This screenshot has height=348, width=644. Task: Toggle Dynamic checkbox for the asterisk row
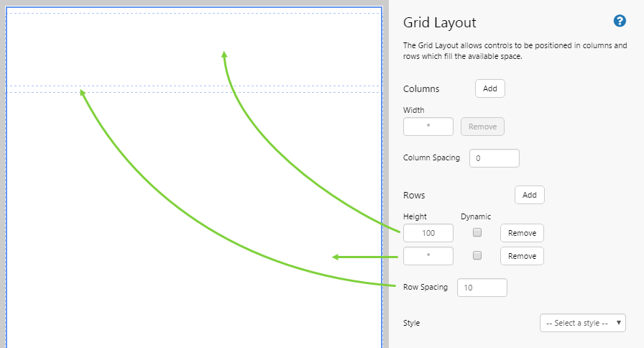click(x=477, y=256)
